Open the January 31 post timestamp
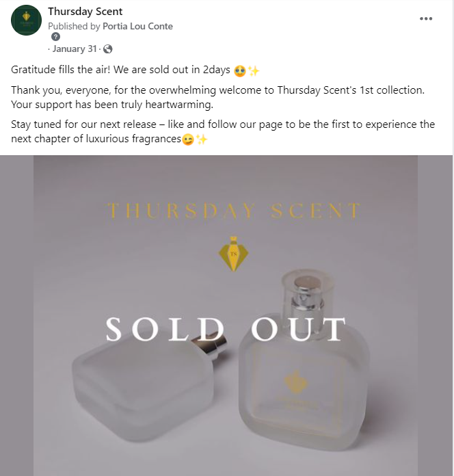 [75, 49]
